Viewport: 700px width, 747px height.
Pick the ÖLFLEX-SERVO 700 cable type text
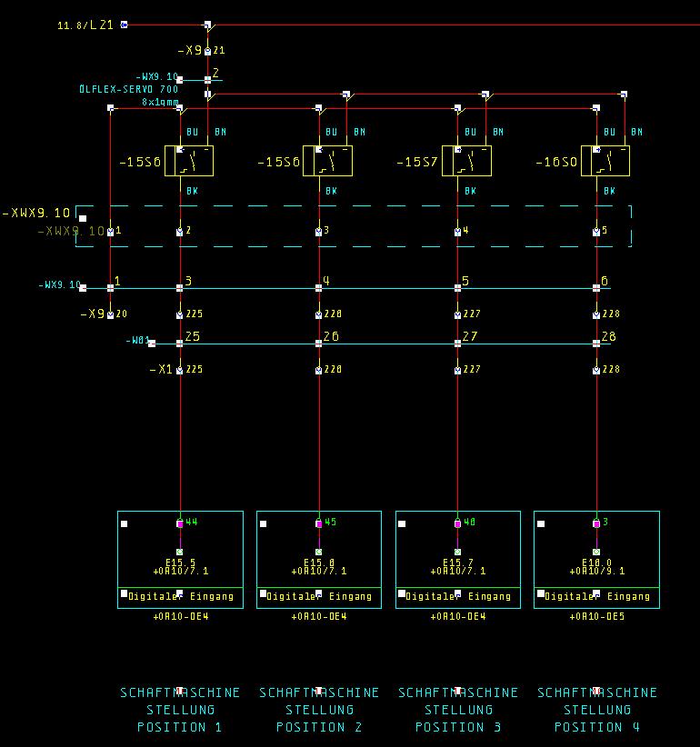point(129,89)
